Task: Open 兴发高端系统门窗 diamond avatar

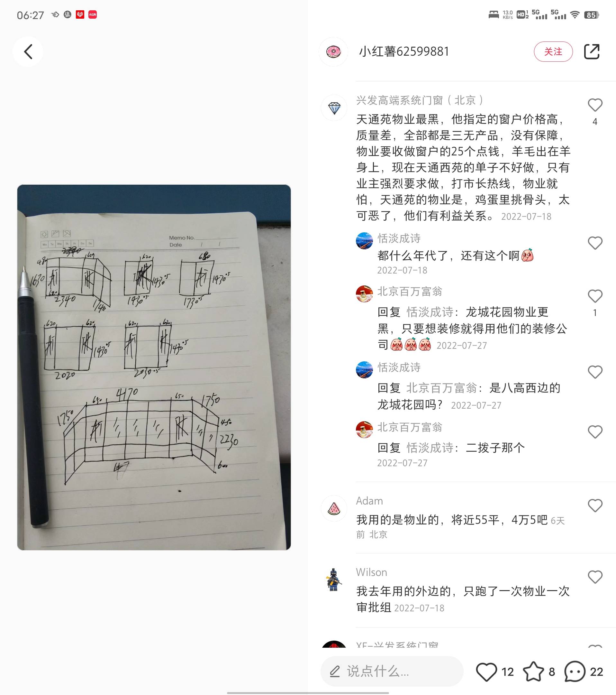Action: pyautogui.click(x=334, y=108)
